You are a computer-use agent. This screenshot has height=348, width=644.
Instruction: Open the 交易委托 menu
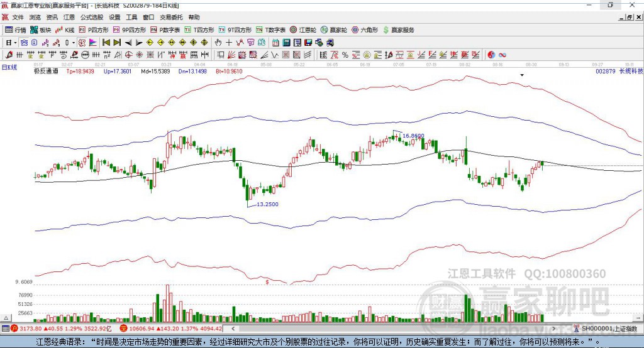click(x=171, y=17)
